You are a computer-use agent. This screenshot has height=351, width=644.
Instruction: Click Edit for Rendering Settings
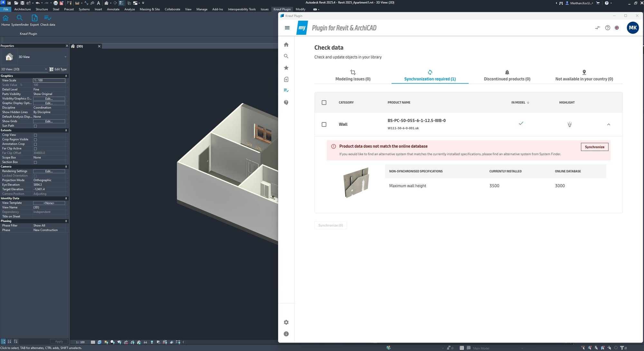[x=49, y=171]
